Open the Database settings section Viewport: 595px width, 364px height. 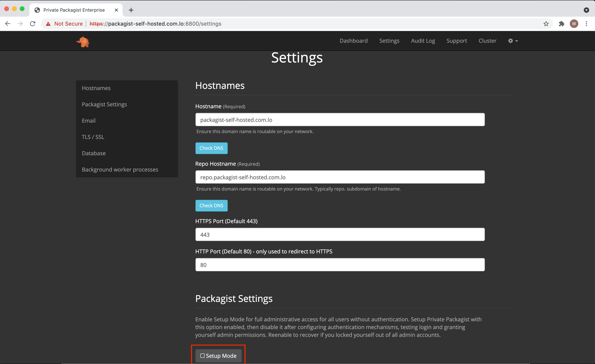click(x=93, y=153)
